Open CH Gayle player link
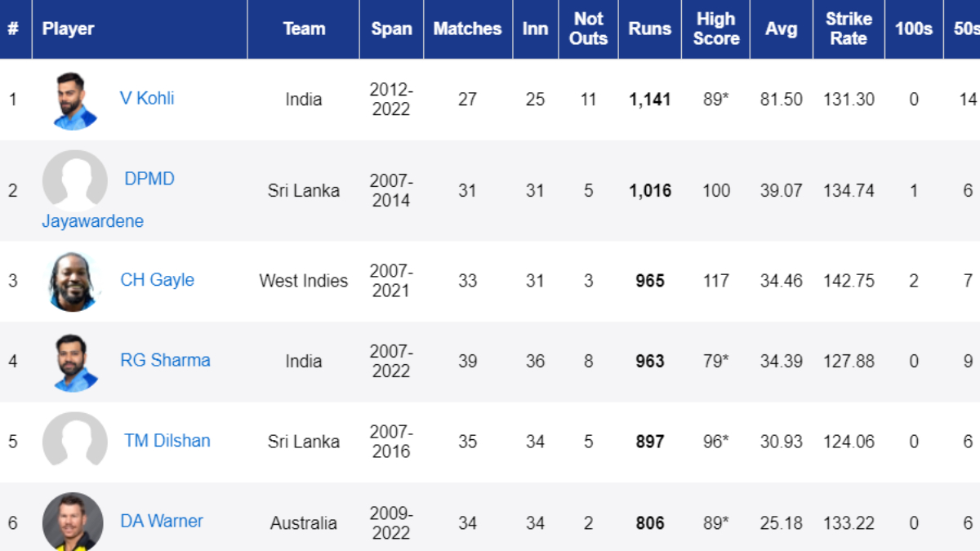 click(x=158, y=280)
